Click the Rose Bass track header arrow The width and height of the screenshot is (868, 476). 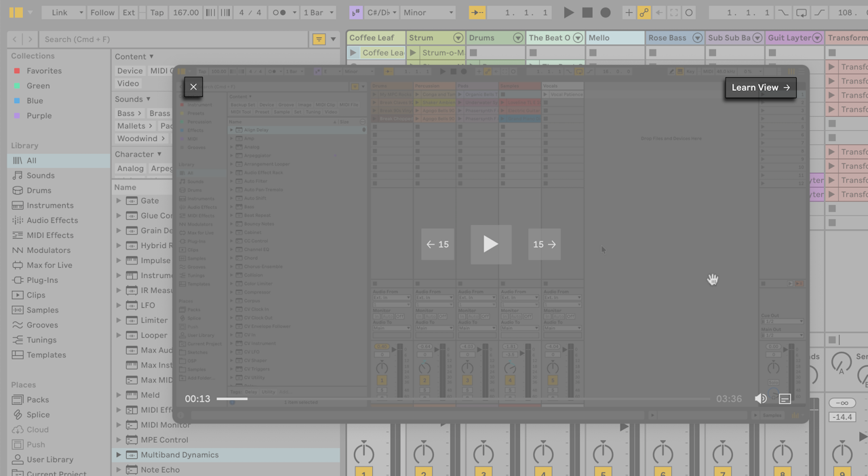[x=697, y=38]
